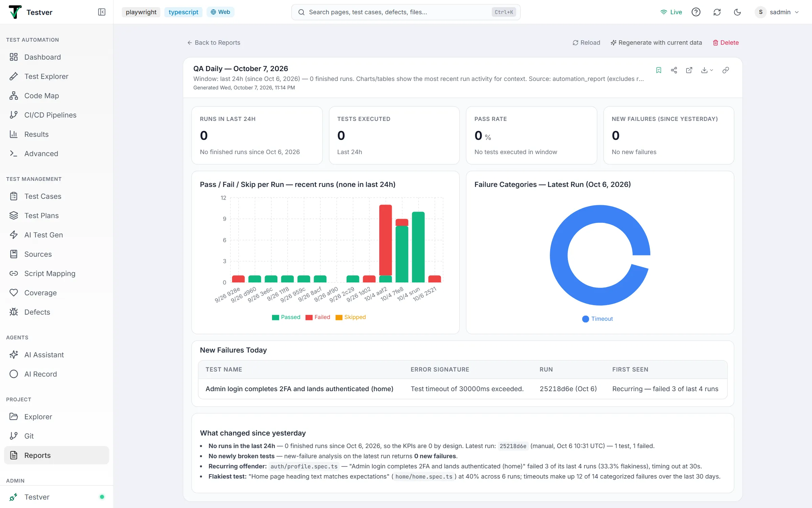The width and height of the screenshot is (812, 508).
Task: Focus the search pages input field
Action: [x=406, y=12]
